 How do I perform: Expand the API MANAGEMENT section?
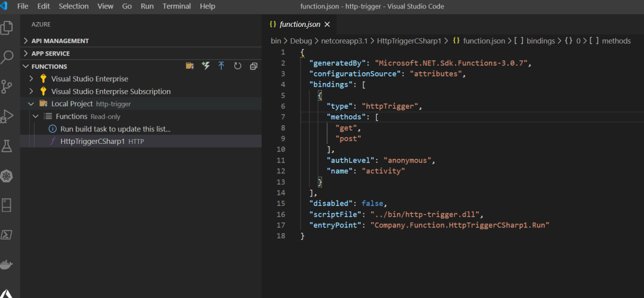point(26,41)
